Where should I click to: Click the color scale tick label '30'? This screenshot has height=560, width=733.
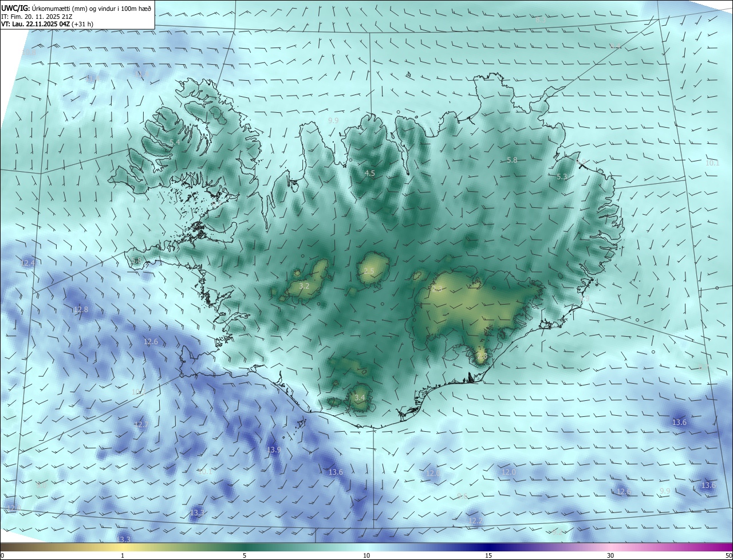tap(610, 555)
